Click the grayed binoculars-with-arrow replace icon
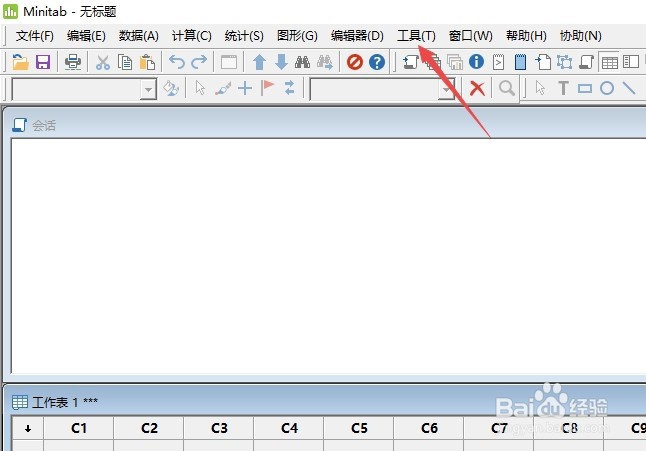Image resolution: width=646 pixels, height=451 pixels. [x=325, y=62]
